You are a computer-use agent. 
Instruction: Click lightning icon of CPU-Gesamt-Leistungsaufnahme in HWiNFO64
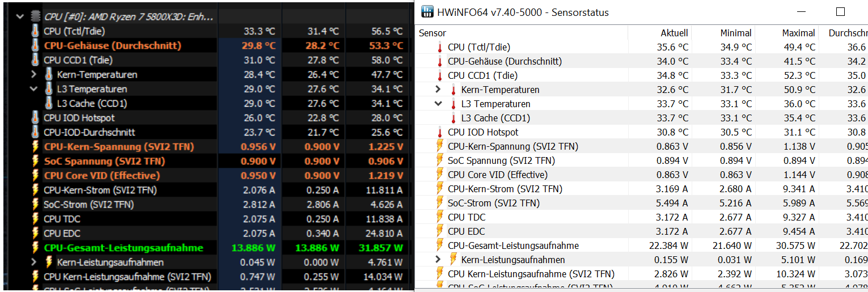point(439,246)
